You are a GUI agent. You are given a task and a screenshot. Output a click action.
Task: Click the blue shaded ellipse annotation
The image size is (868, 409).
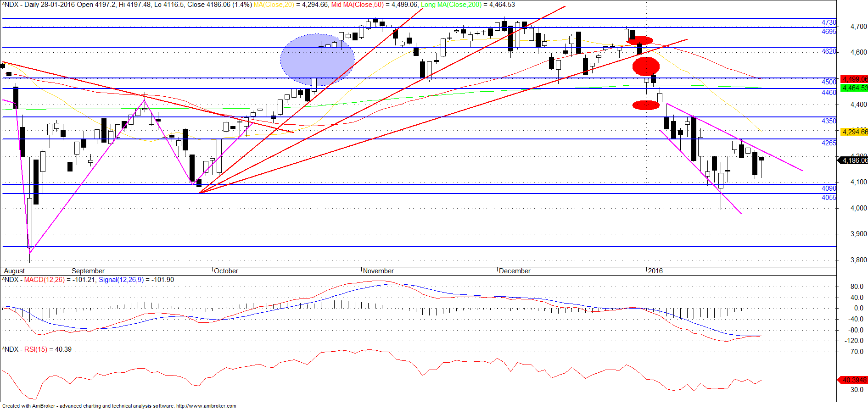click(317, 60)
